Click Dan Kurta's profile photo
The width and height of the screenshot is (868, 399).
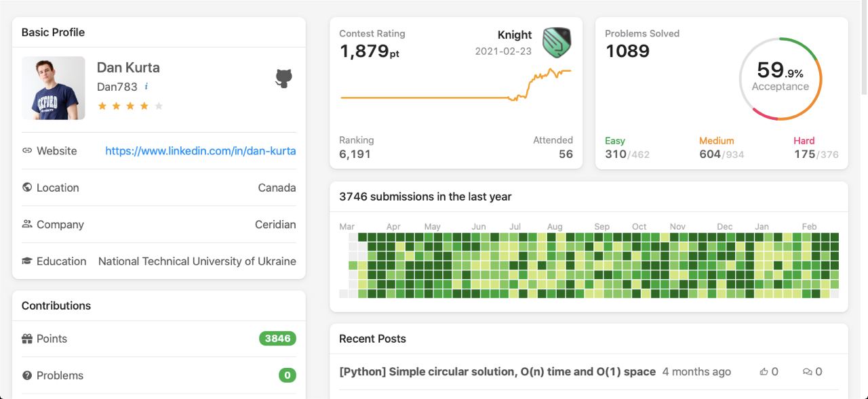click(54, 88)
